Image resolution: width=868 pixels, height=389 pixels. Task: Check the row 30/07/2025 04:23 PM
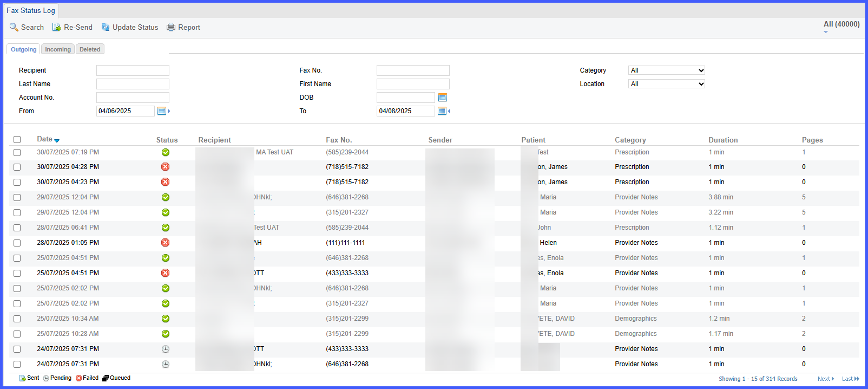coord(17,183)
